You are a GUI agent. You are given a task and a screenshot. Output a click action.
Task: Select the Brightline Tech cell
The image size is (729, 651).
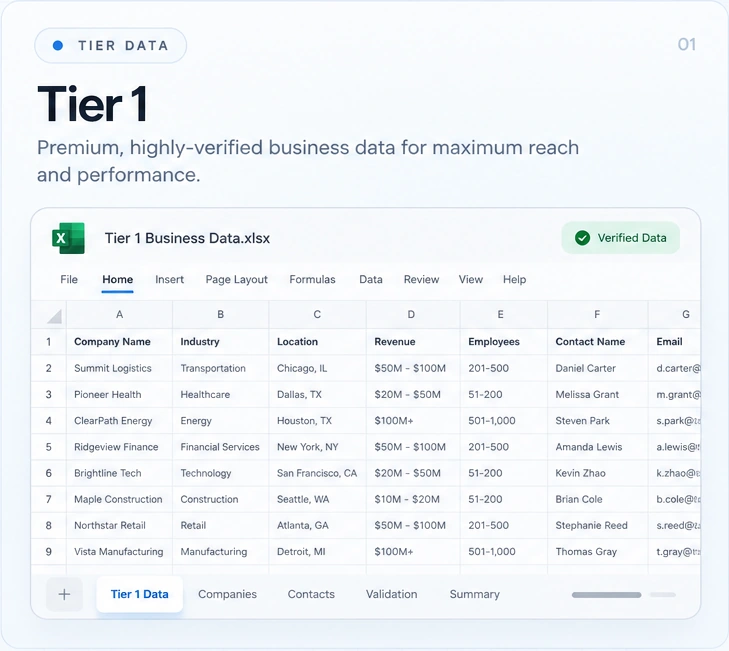[119, 473]
